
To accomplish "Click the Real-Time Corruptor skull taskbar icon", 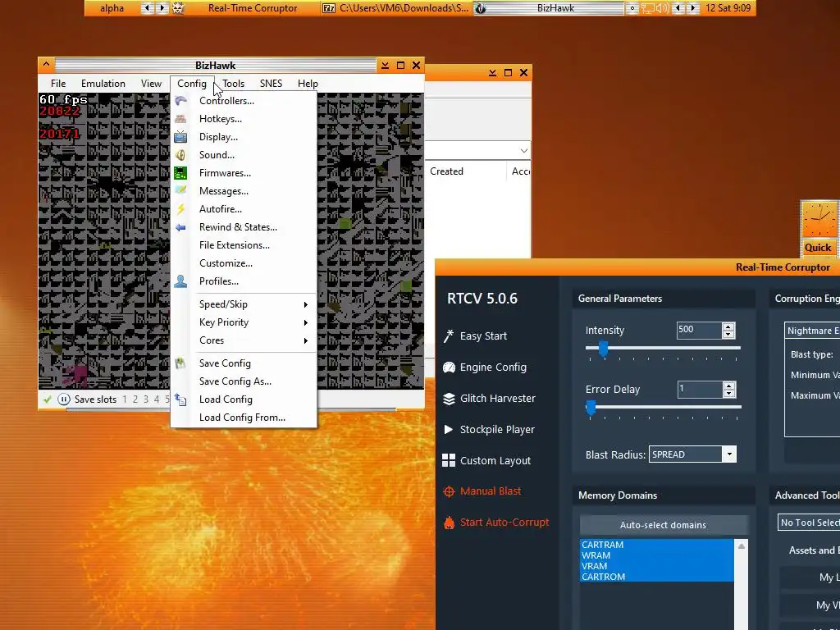I will coord(178,8).
